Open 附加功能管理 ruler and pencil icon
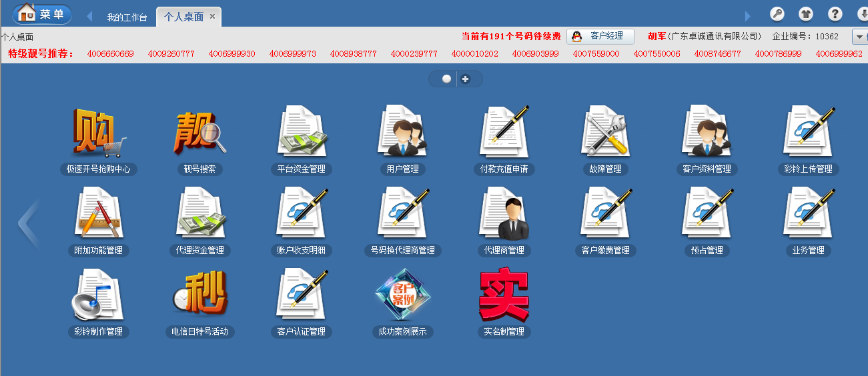The height and width of the screenshot is (376, 868). [99, 215]
